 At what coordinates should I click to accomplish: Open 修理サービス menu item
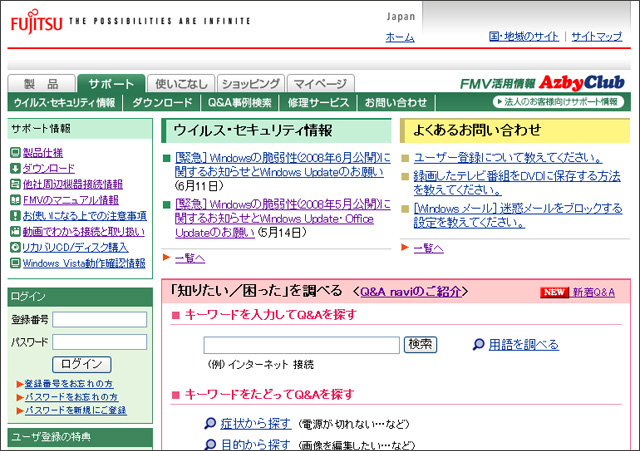[x=318, y=102]
